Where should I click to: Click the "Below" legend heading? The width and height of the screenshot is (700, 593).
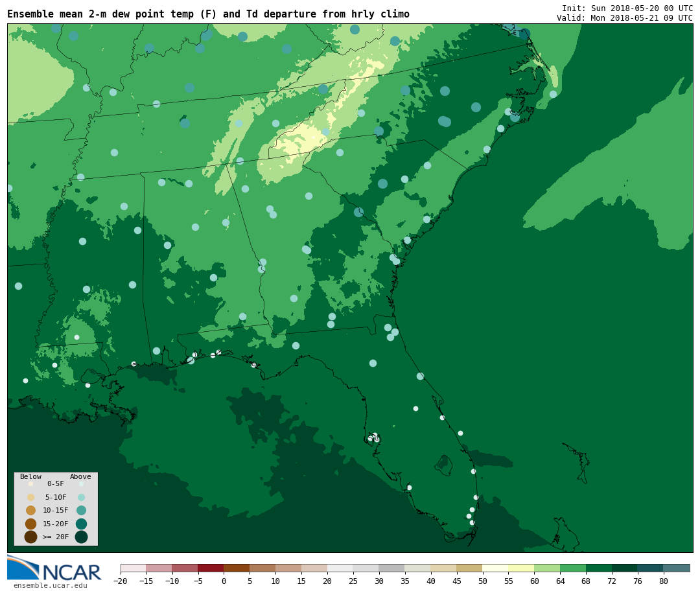(31, 476)
